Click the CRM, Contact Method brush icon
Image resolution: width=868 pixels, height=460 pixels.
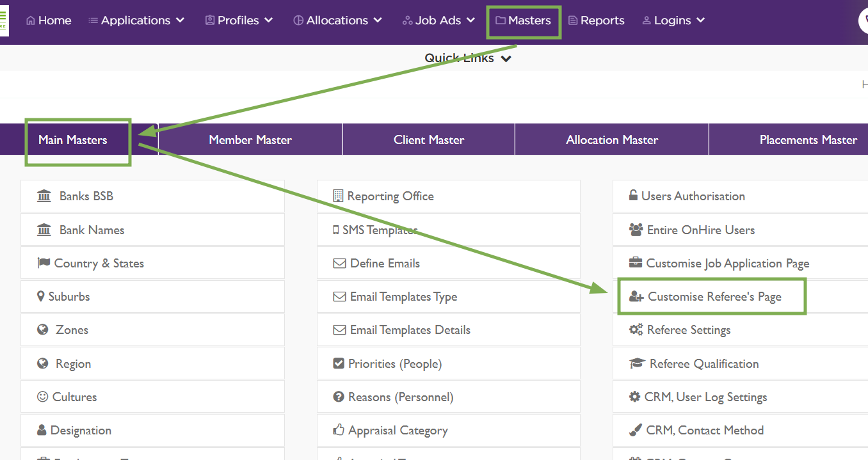[635, 430]
